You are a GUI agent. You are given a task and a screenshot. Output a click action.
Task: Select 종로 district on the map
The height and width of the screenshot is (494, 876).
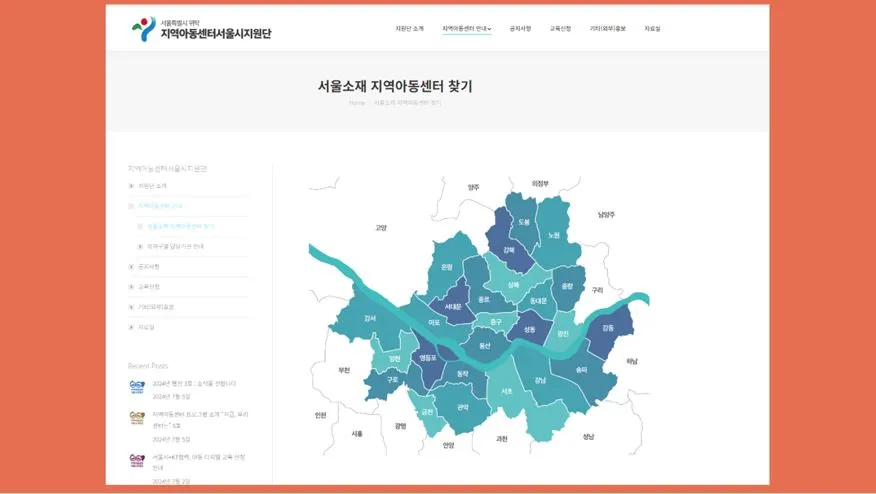(x=484, y=300)
